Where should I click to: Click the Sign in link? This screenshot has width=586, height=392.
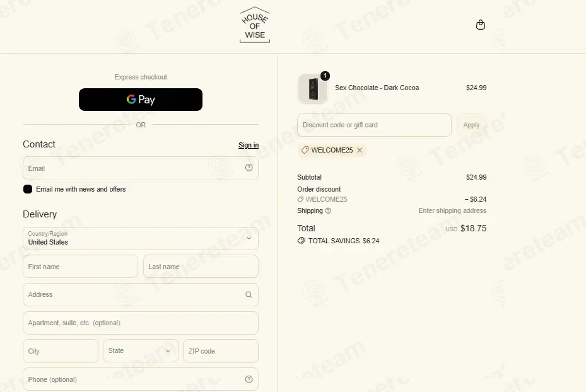(x=249, y=145)
